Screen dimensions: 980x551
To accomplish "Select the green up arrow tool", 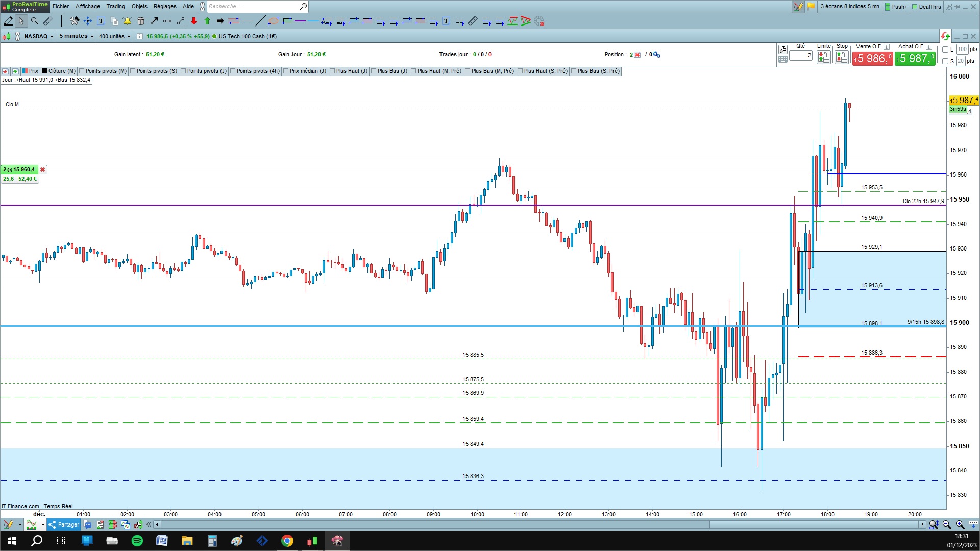I will tap(207, 21).
